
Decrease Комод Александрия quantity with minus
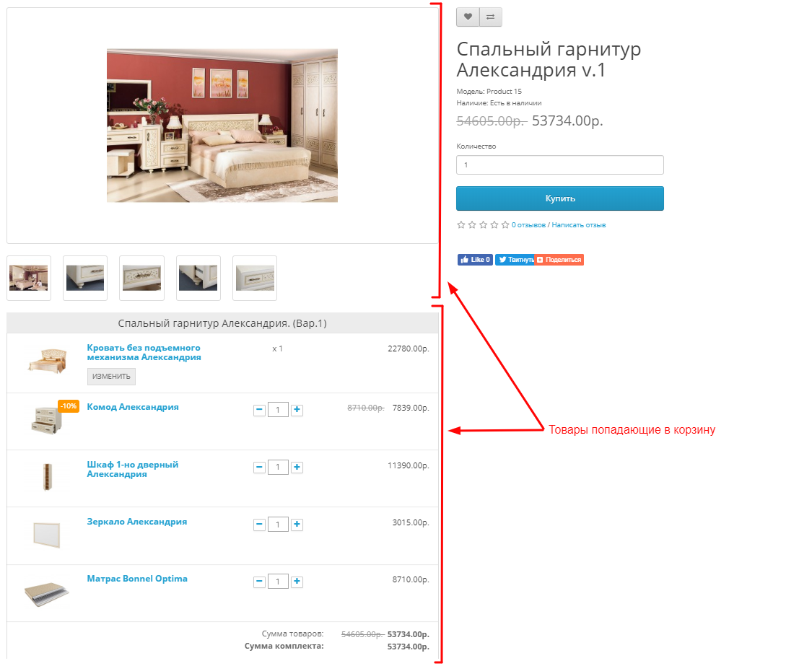(x=259, y=410)
